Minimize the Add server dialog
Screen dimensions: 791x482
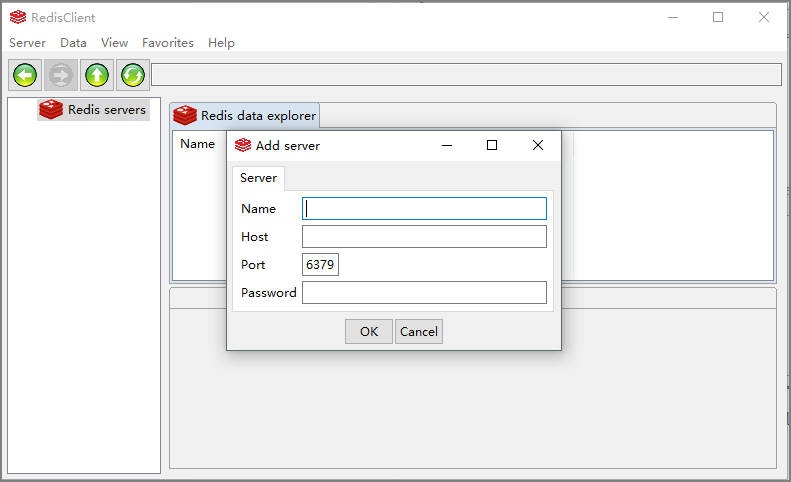447,145
